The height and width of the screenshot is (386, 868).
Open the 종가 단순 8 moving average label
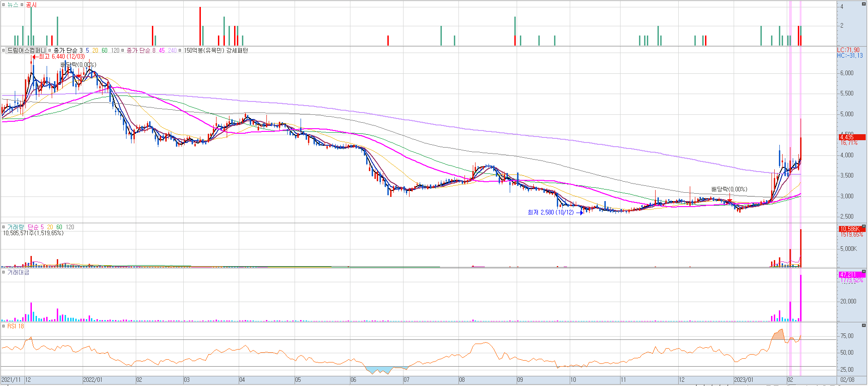pos(141,50)
